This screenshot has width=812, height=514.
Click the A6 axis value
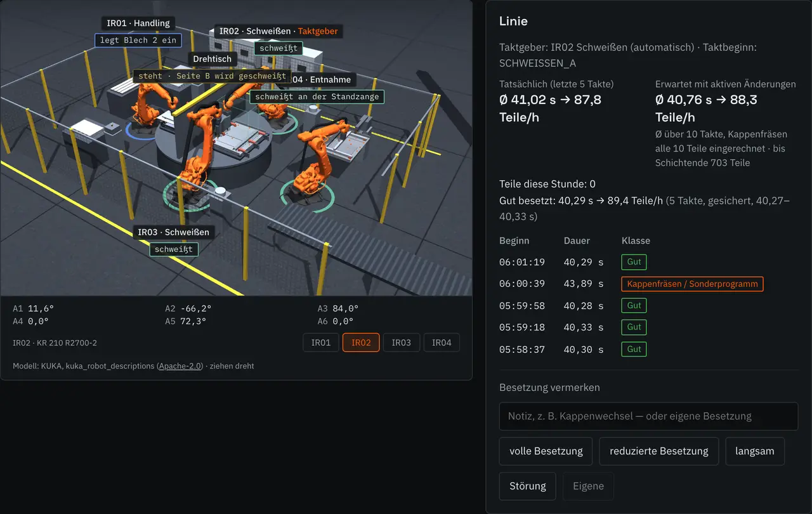(x=343, y=321)
